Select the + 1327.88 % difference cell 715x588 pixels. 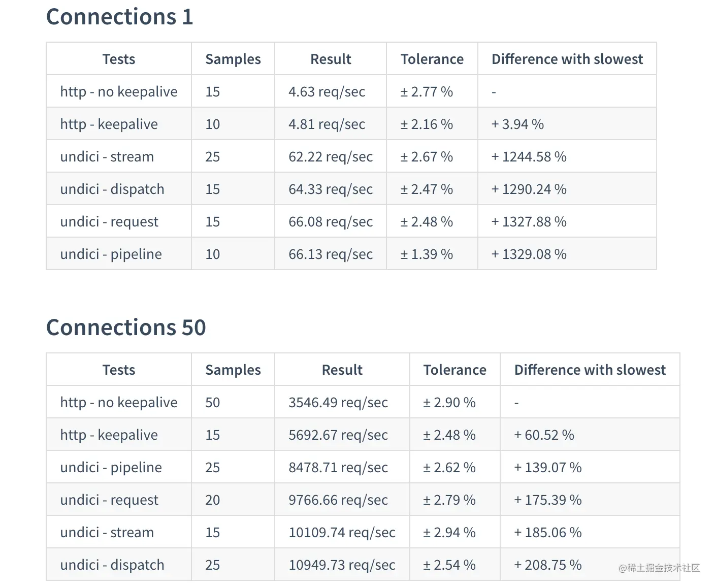[x=567, y=221]
